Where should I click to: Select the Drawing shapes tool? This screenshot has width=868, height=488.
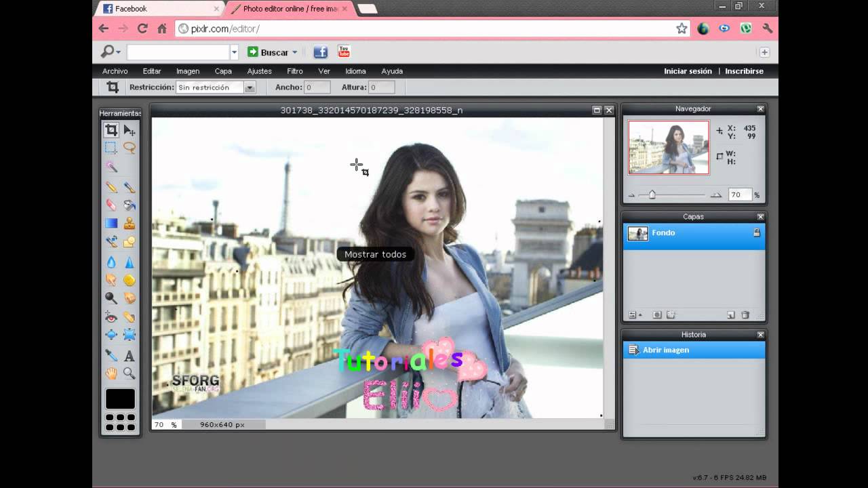129,241
